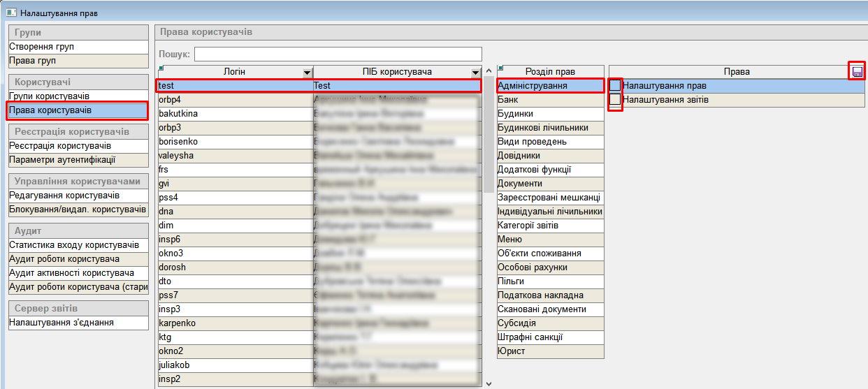Tick the Налаштування звітів checkbox

pyautogui.click(x=615, y=100)
